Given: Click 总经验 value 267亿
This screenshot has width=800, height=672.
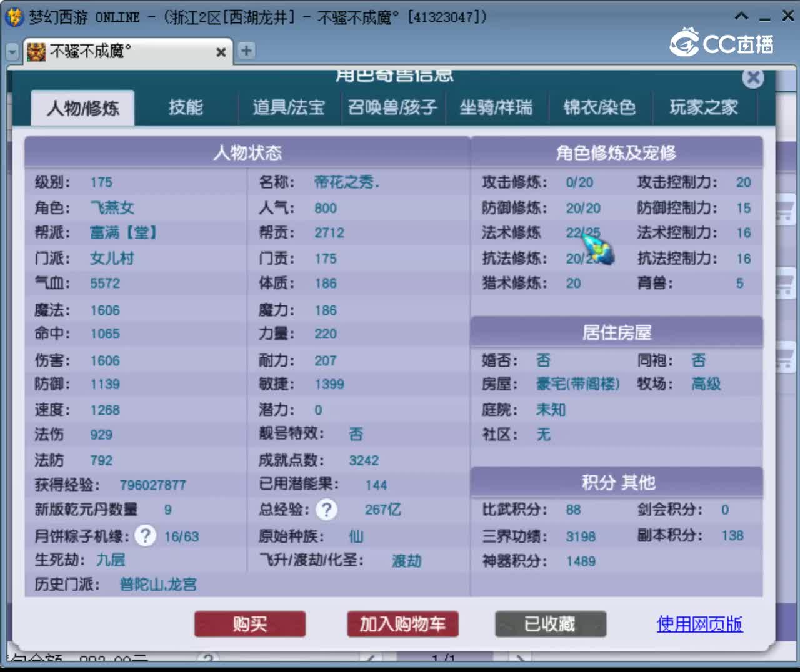Looking at the screenshot, I should pos(383,510).
